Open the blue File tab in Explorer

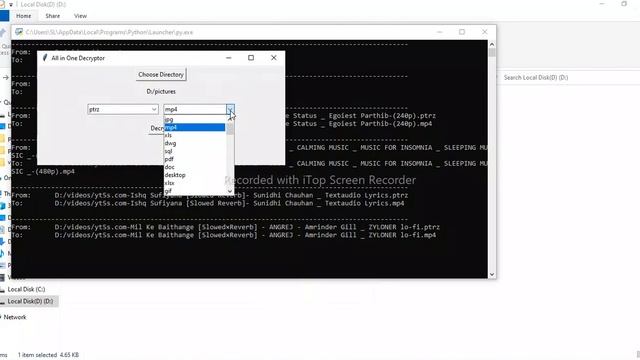tap(4, 16)
